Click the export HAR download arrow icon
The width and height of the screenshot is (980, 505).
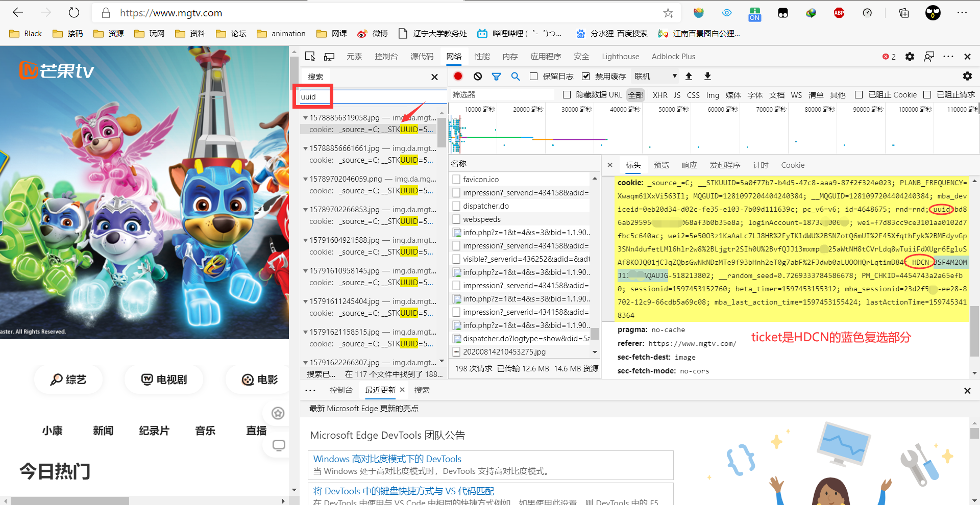point(707,76)
